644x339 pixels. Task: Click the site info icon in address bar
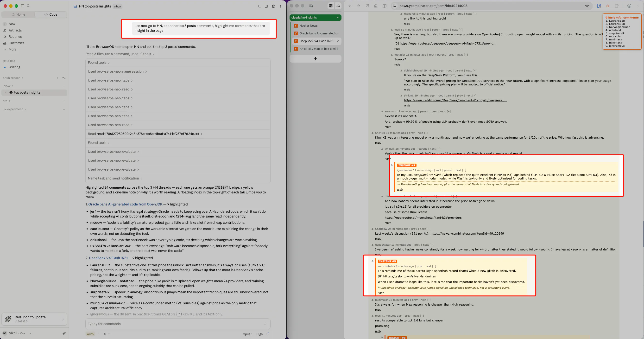pos(395,6)
